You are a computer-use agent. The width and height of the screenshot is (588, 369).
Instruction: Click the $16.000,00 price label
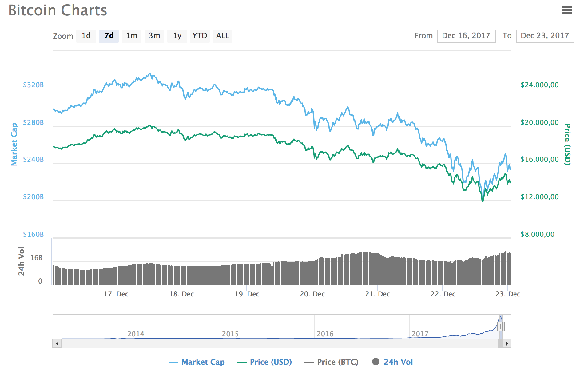(x=540, y=159)
